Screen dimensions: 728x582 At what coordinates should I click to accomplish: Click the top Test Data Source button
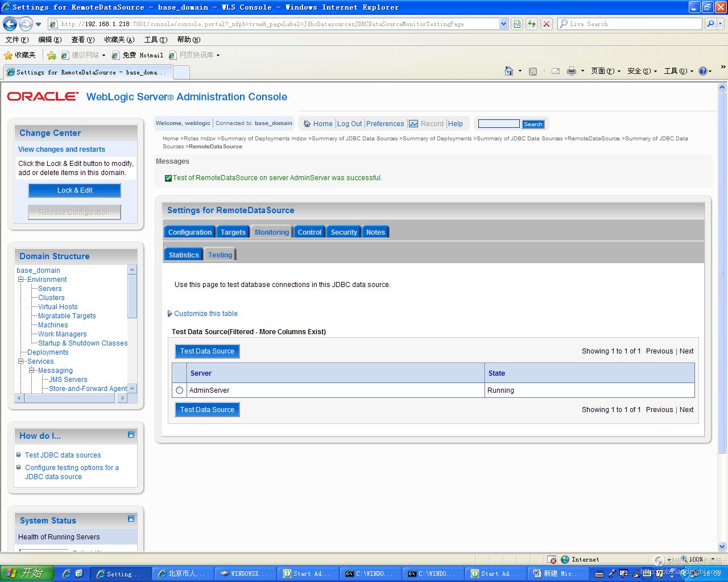207,351
